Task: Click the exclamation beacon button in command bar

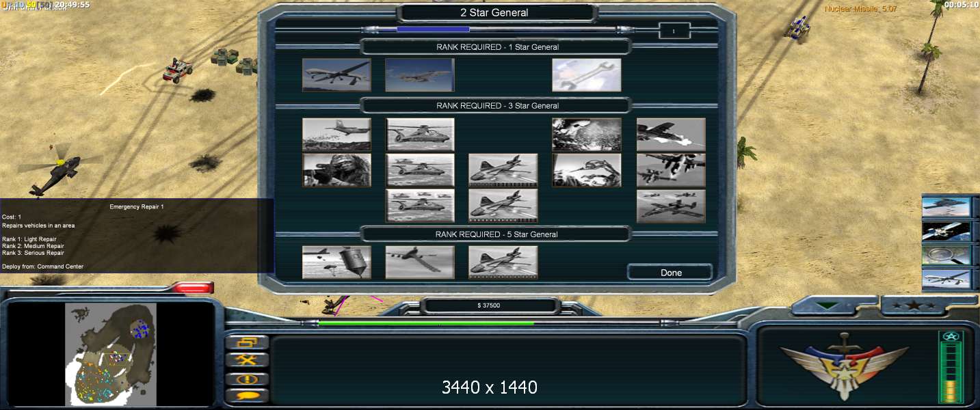Action: tap(247, 378)
